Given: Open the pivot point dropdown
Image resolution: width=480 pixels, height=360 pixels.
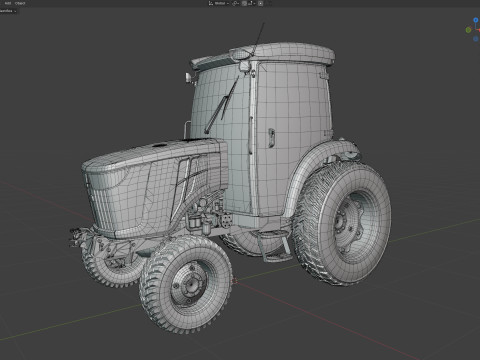Looking at the screenshot, I should click(235, 3).
